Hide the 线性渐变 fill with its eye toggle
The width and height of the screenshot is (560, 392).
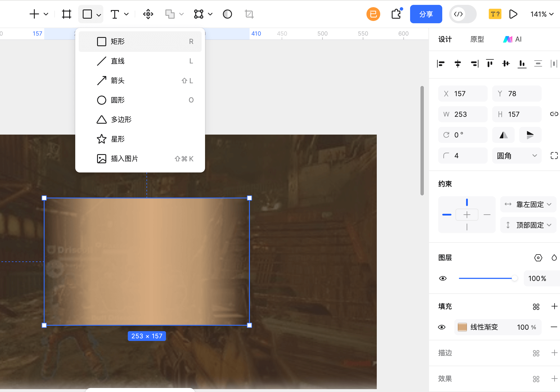441,327
